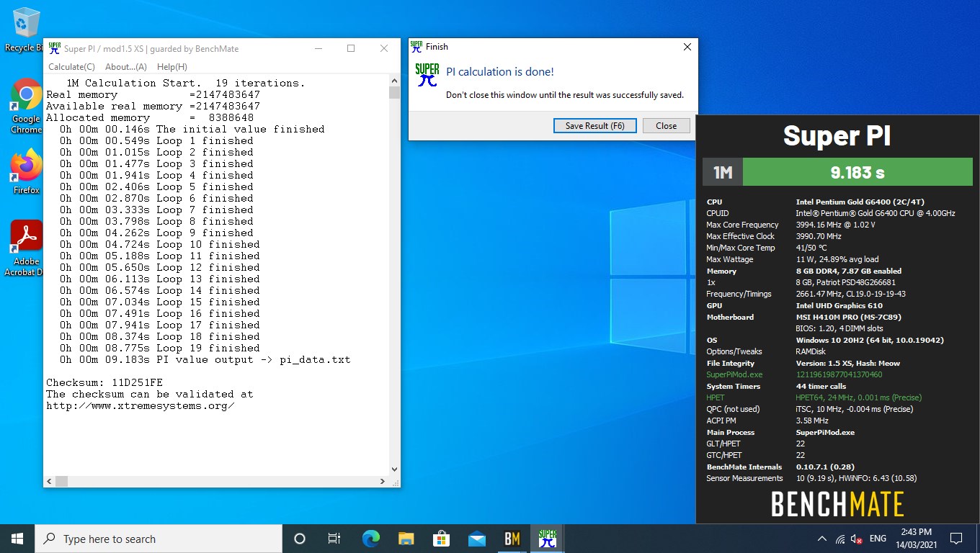Open File Explorer from the taskbar
980x553 pixels.
[406, 539]
